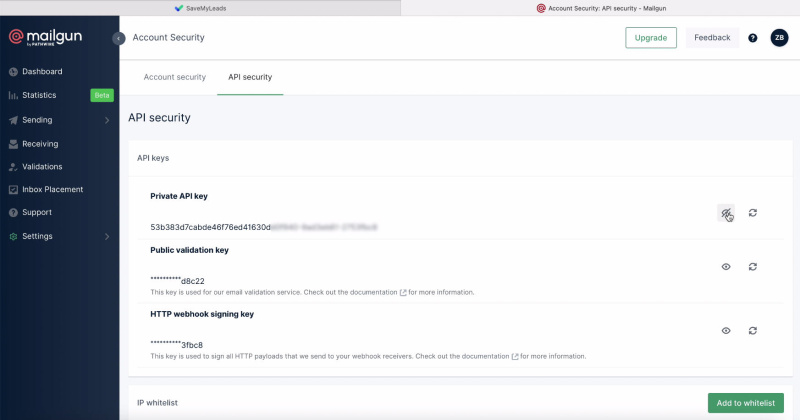Screen dimensions: 800x420
Task: Reveal the HTTP webhook signing key
Action: point(726,331)
